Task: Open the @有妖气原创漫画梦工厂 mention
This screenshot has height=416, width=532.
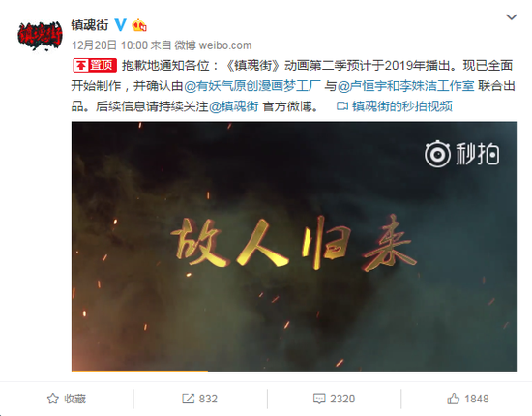Action: [x=252, y=86]
